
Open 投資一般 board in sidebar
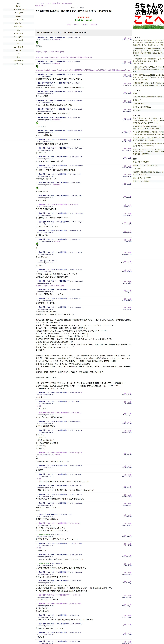click(x=18, y=50)
